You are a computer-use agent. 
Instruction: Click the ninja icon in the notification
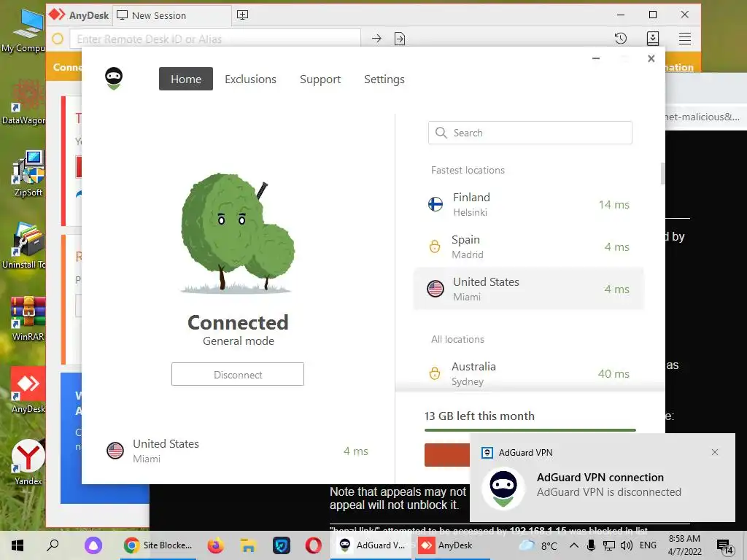point(503,488)
